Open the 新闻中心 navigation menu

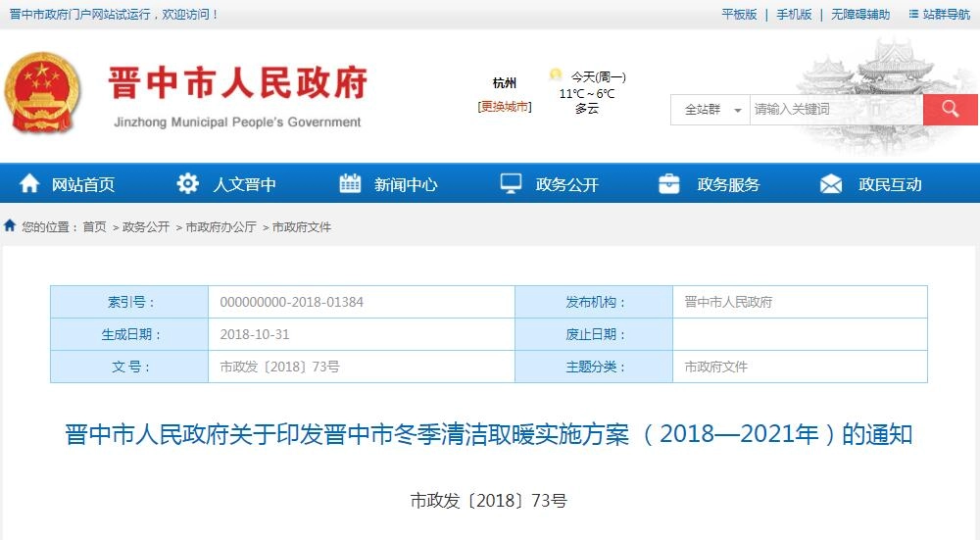point(405,184)
